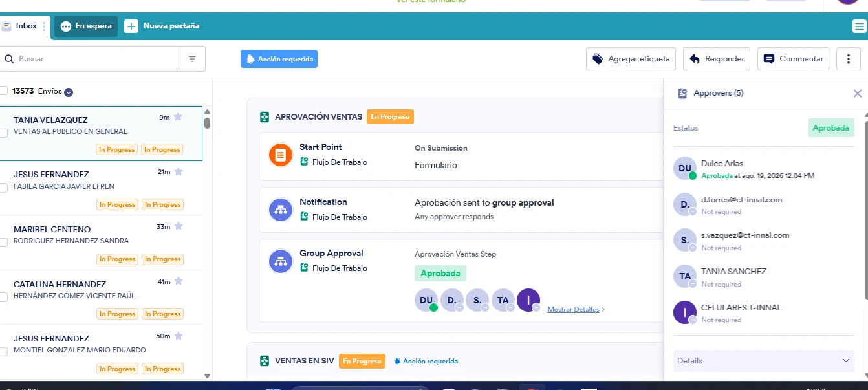Open the search filter options icon
868x390 pixels.
(192, 59)
